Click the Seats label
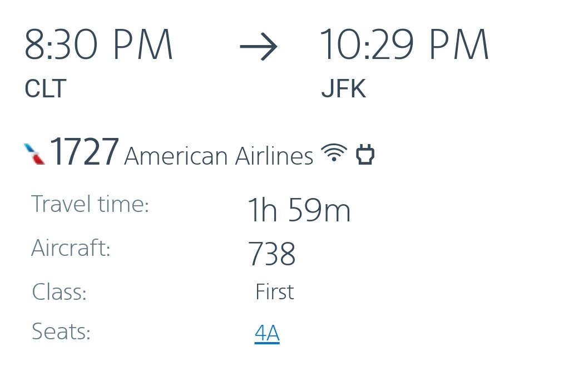Screen dimensions: 588x371 click(x=61, y=332)
